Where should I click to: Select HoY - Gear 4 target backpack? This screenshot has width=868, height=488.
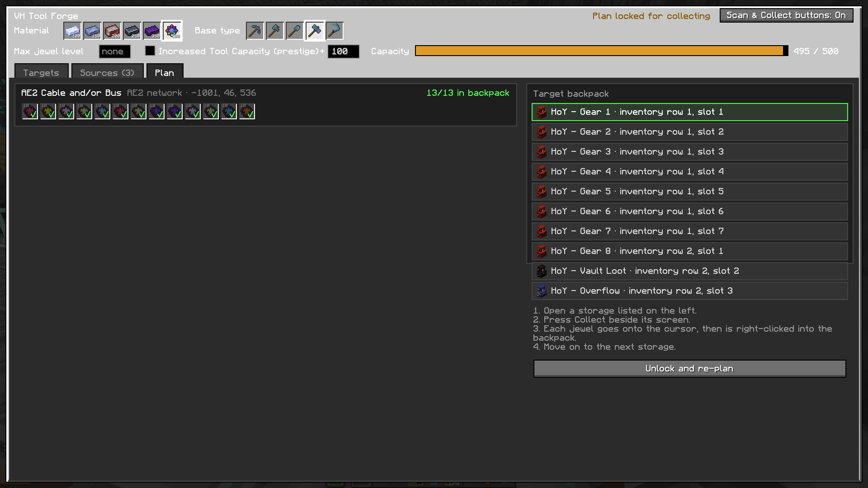[x=689, y=172]
